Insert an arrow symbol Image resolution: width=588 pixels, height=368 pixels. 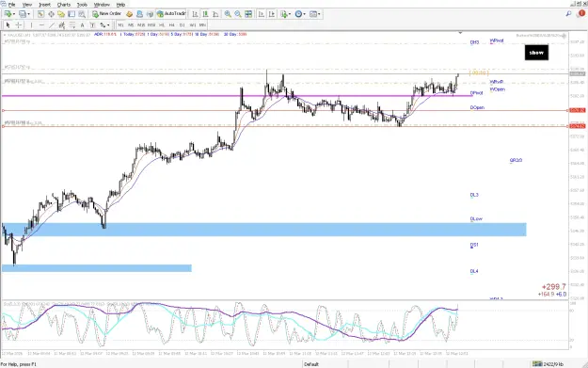click(x=103, y=25)
